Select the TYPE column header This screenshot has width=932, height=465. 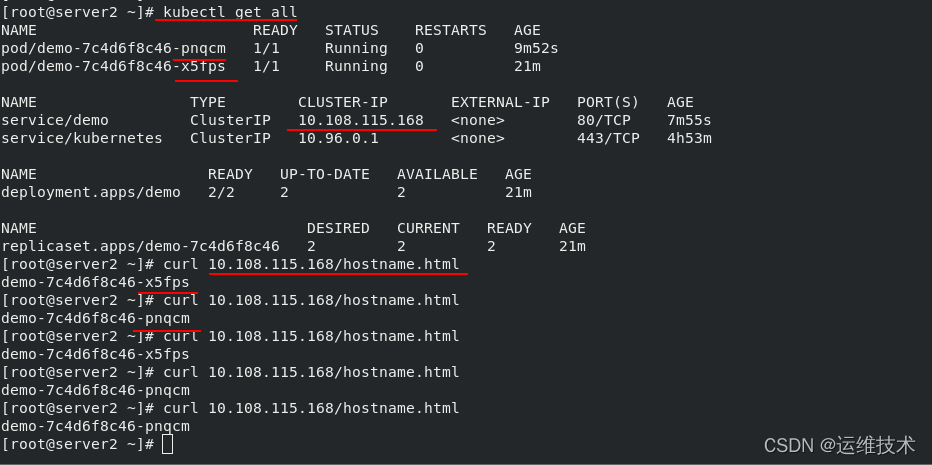pos(208,102)
